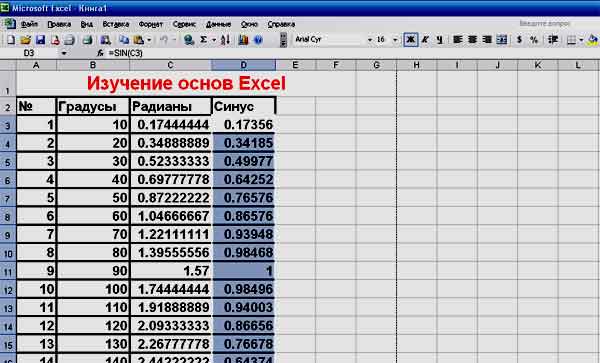The width and height of the screenshot is (600, 363).
Task: Click the Copy icon in the toolbar
Action: [124, 39]
